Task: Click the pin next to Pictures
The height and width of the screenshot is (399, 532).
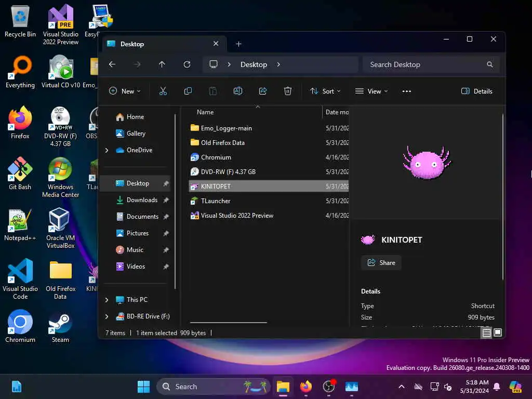Action: [x=166, y=233]
